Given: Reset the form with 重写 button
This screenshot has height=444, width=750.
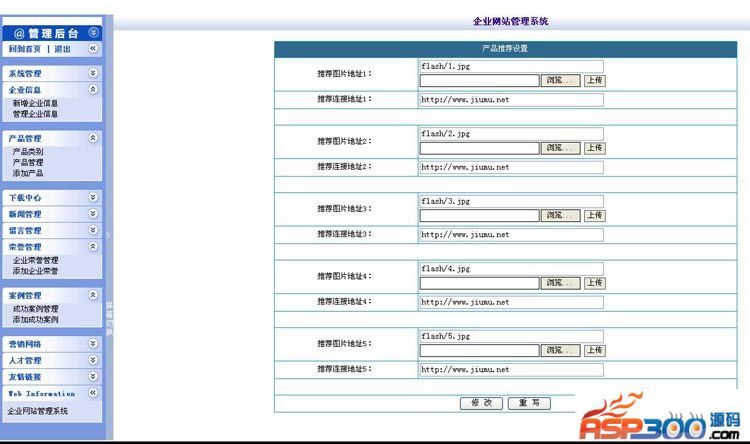Looking at the screenshot, I should (529, 403).
